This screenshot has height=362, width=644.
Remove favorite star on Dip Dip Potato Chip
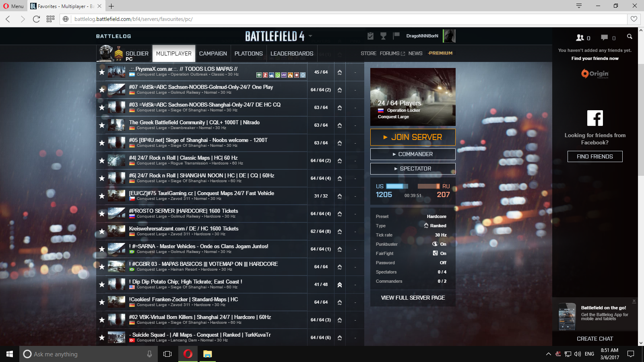click(x=102, y=284)
